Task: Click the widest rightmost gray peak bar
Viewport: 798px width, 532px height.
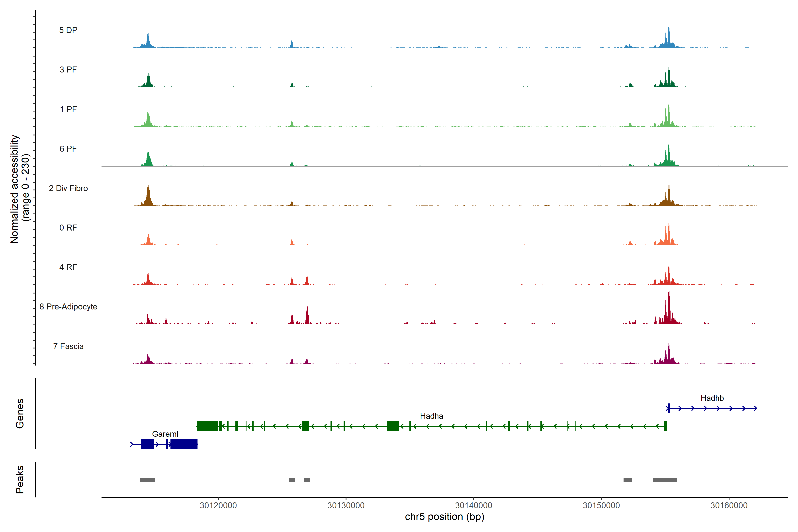Action: (665, 480)
